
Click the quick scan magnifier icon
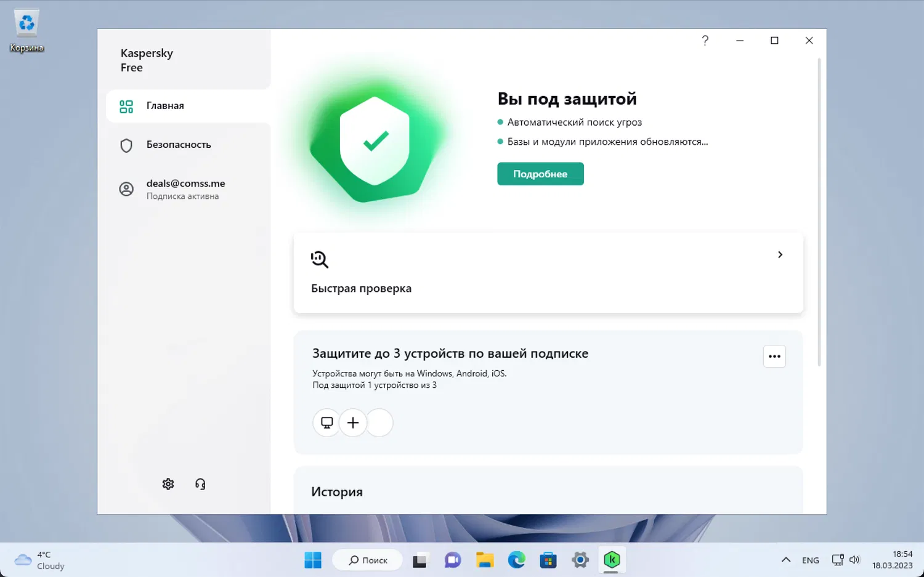[x=320, y=259]
